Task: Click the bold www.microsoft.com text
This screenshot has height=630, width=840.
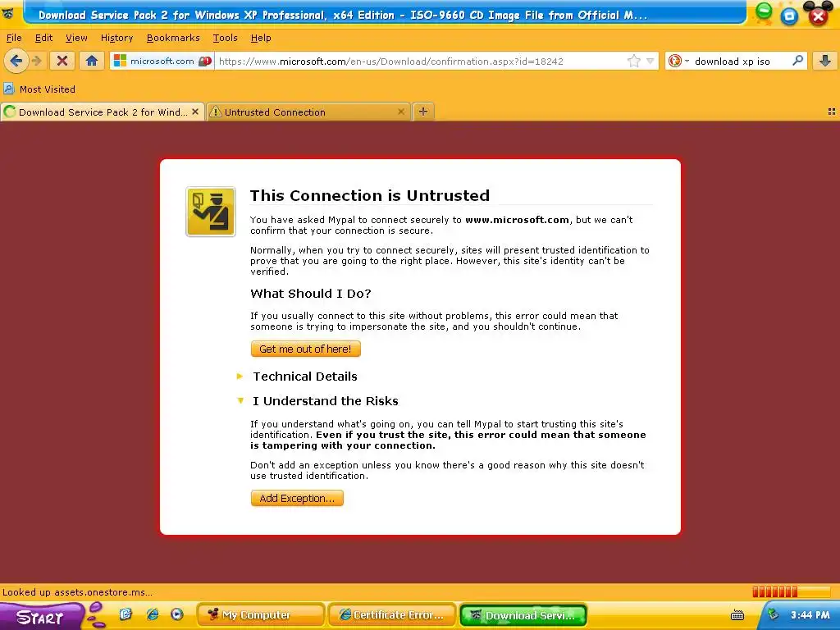Action: point(517,220)
